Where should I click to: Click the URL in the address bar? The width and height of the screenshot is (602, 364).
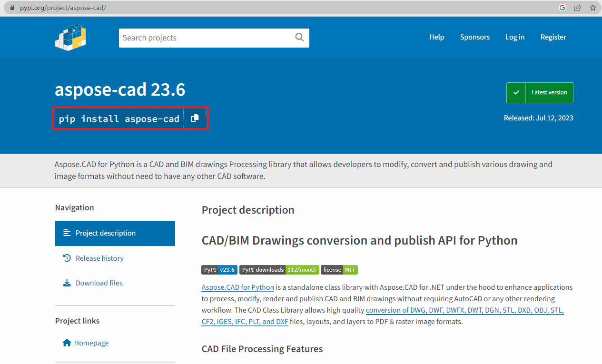(63, 8)
